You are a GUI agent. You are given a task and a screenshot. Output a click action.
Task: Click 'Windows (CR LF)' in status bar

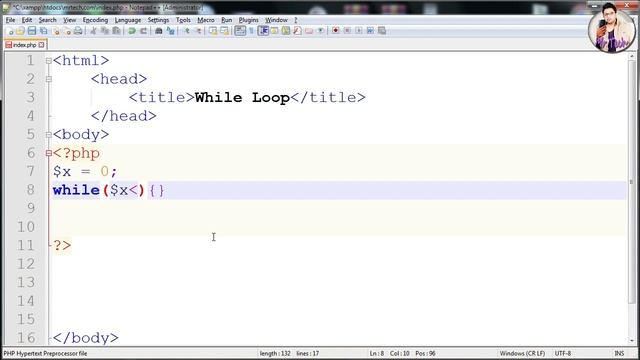(522, 353)
